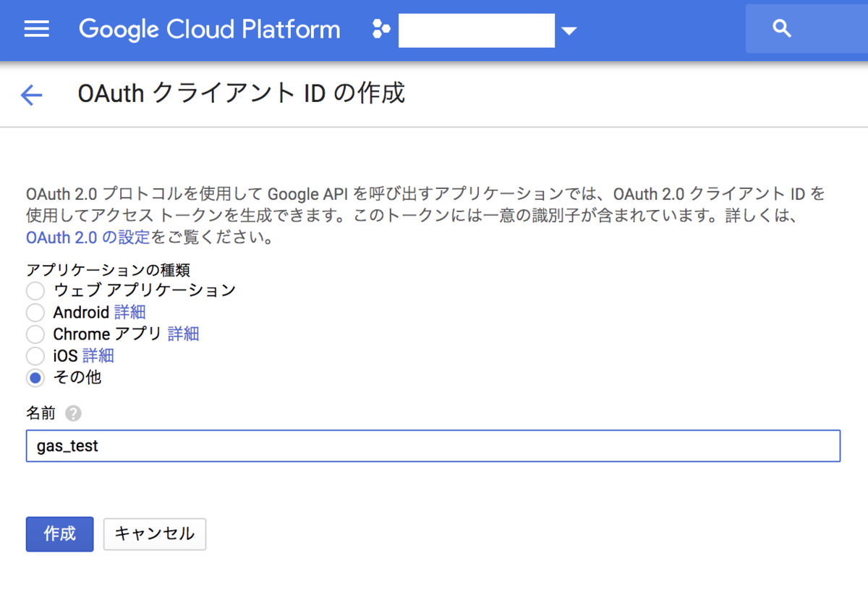Image resolution: width=868 pixels, height=590 pixels.
Task: Click the キャンセル button
Action: pos(155,534)
